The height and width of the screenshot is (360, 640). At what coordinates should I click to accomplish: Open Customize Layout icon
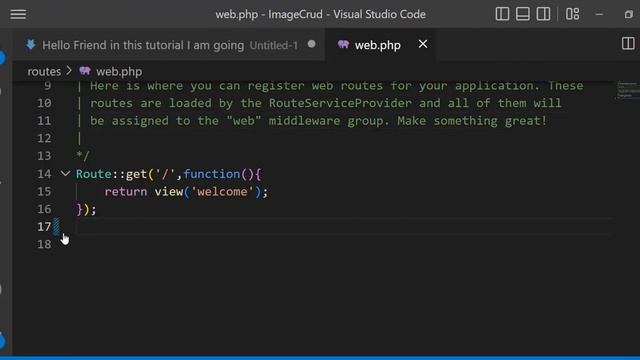click(572, 14)
